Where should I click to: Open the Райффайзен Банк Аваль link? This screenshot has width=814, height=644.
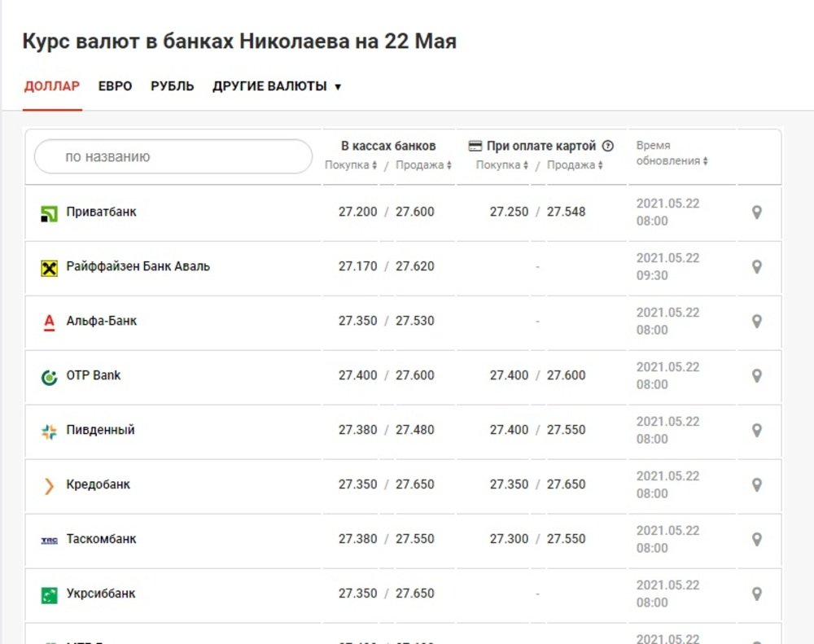(138, 266)
